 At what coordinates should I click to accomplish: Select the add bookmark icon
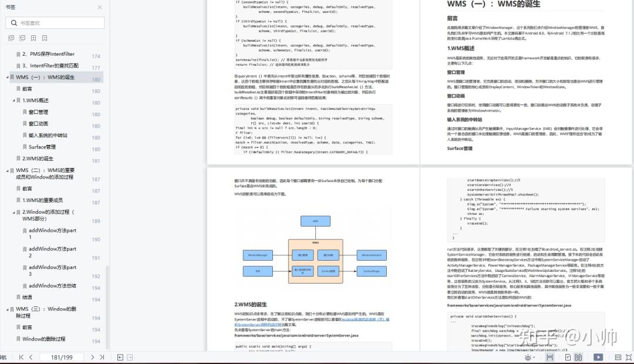pyautogui.click(x=33, y=38)
